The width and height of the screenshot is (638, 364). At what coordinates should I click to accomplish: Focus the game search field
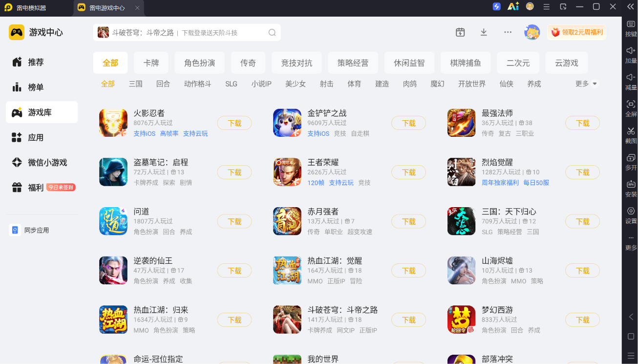pyautogui.click(x=187, y=33)
